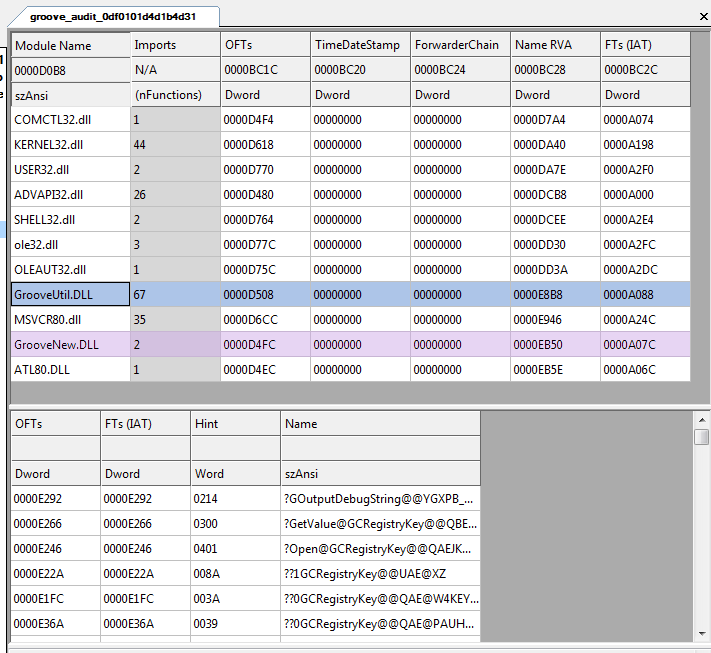Select the GrooveNew.DLL module row

click(x=351, y=344)
